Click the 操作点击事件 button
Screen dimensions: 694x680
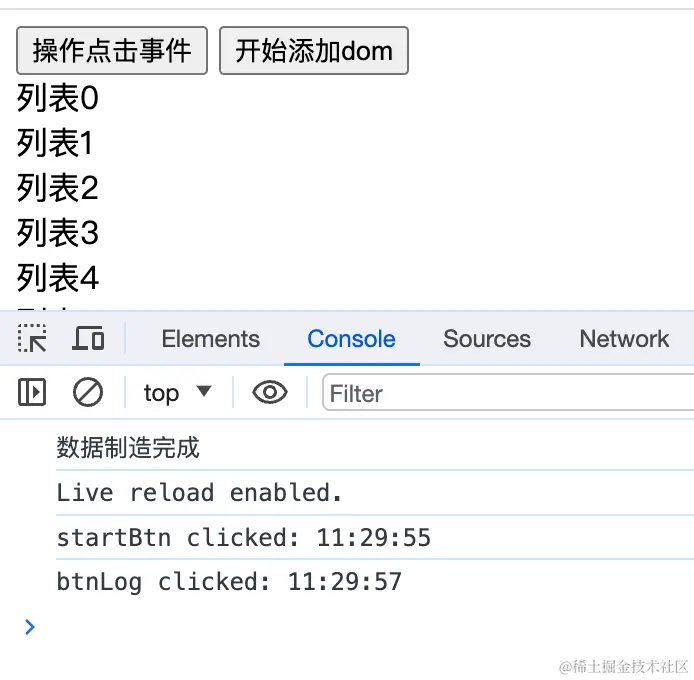click(x=112, y=50)
